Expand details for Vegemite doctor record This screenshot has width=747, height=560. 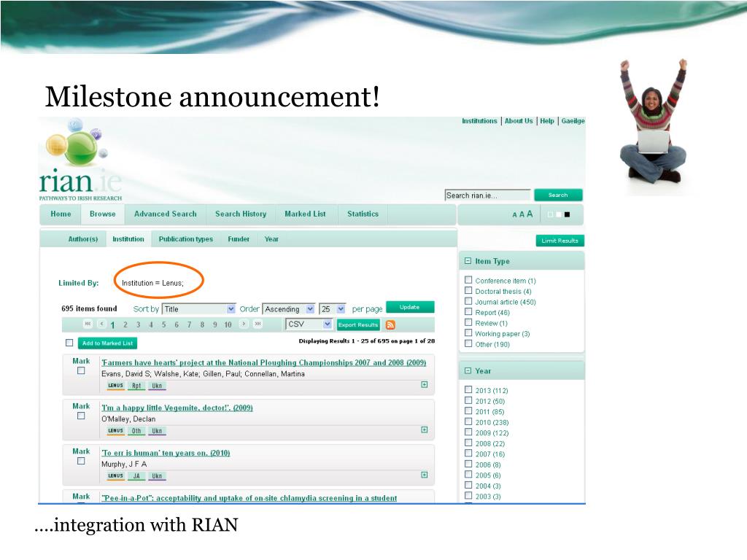coord(424,430)
